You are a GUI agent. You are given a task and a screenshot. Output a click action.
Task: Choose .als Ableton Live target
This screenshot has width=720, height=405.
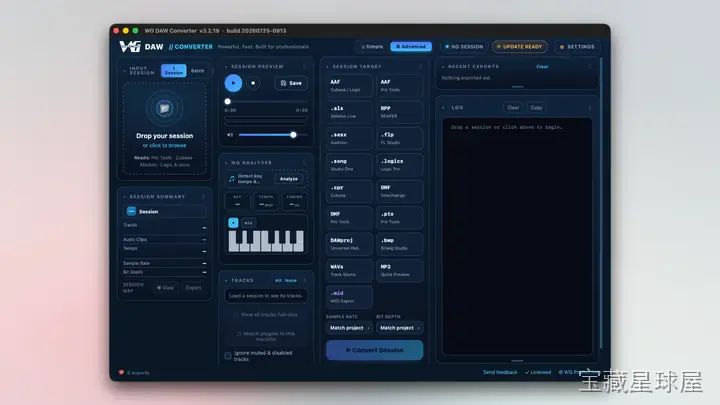[x=349, y=112]
